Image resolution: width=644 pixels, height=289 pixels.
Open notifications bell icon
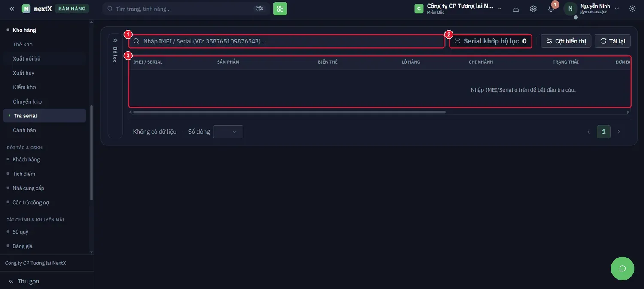551,9
